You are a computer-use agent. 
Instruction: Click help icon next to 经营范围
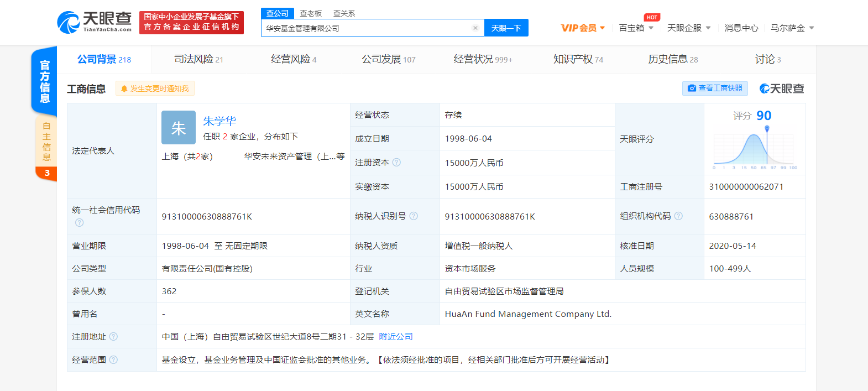pos(113,359)
